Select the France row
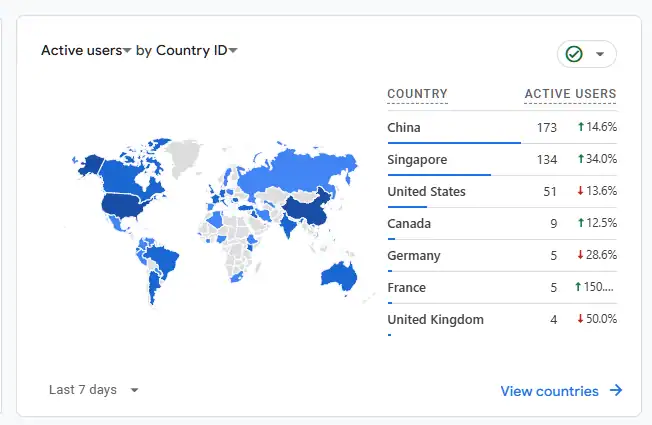652x425 pixels. point(406,288)
